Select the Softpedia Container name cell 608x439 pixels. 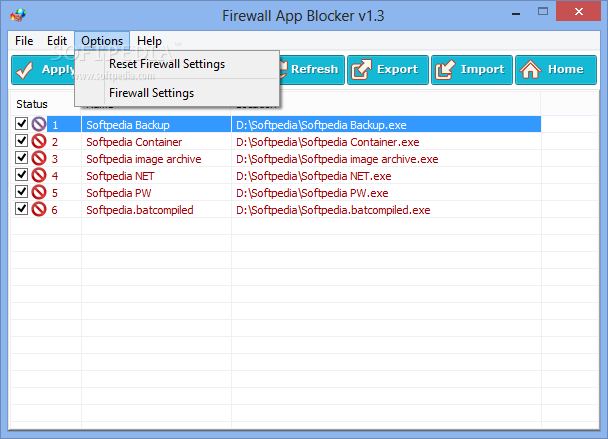(x=156, y=142)
